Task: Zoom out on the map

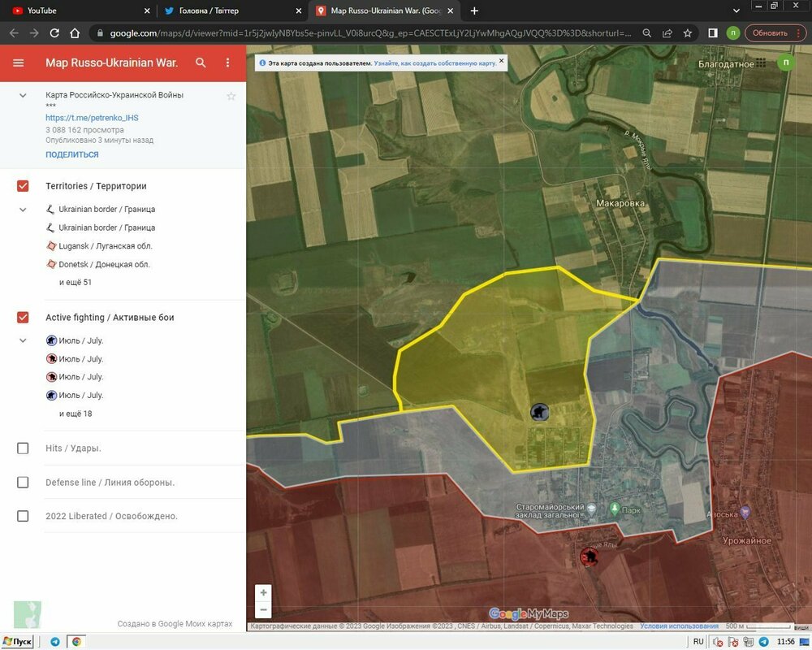Action: (x=263, y=609)
